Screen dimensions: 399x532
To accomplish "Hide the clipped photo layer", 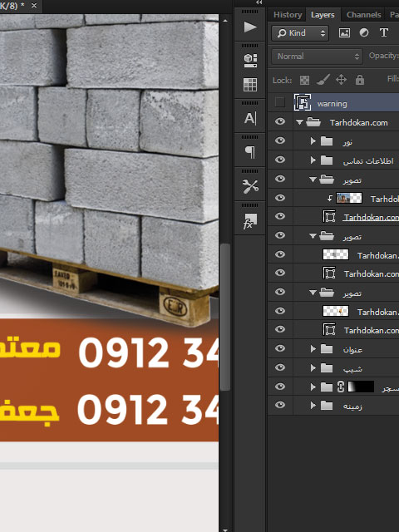I will 280,198.
